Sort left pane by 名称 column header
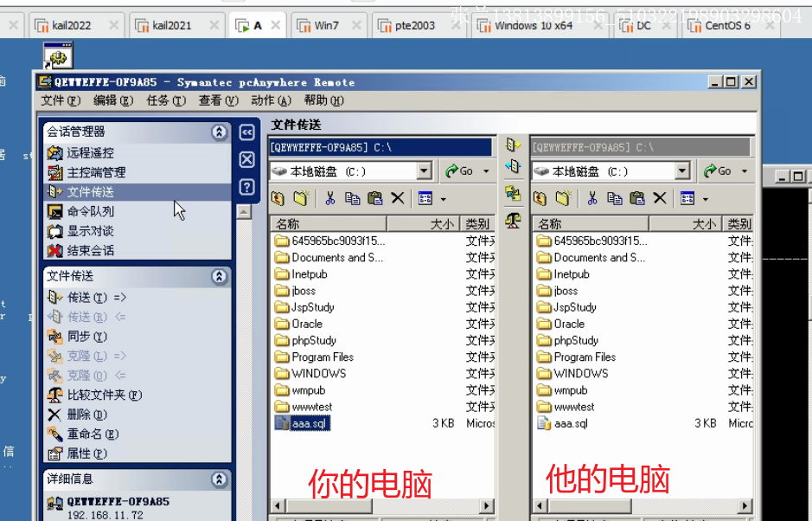The height and width of the screenshot is (521, 812). pyautogui.click(x=329, y=224)
